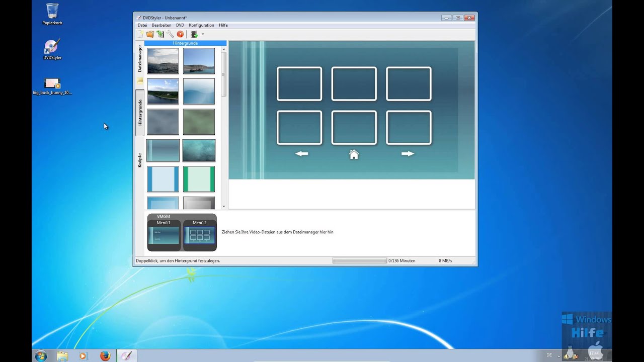Open Windows Media Player from the taskbar

click(x=83, y=356)
